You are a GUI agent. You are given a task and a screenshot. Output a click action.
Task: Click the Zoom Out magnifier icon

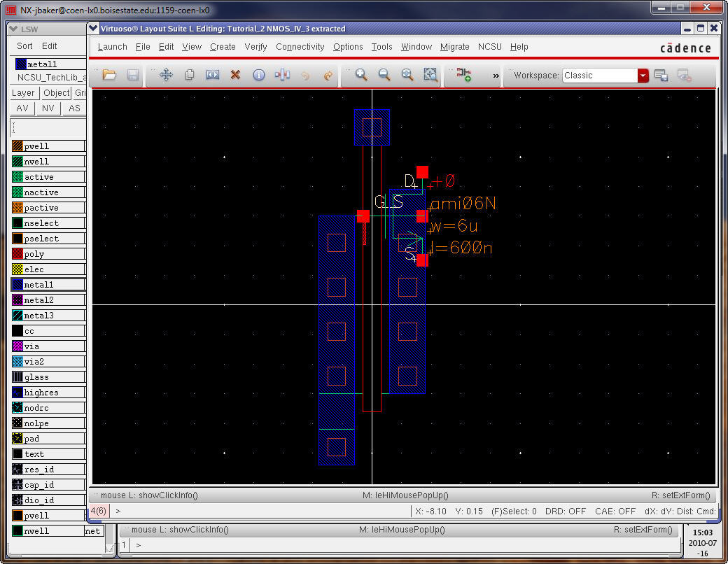click(384, 75)
